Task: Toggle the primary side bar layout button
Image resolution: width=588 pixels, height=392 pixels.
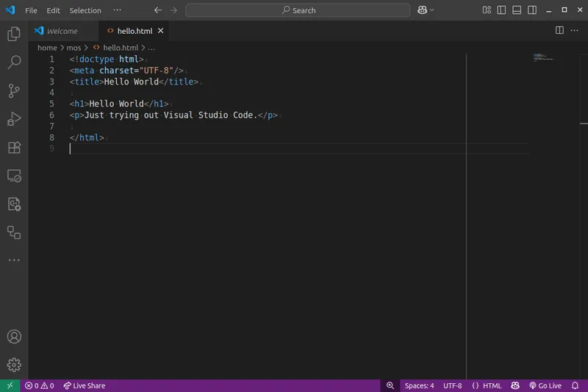Action: 501,10
